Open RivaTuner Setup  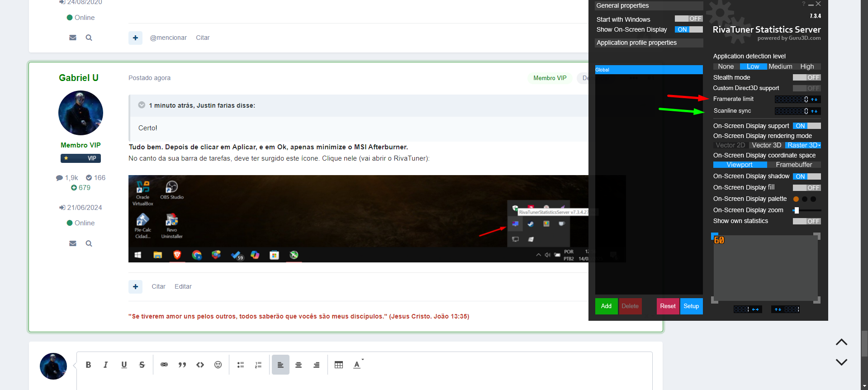click(x=691, y=306)
